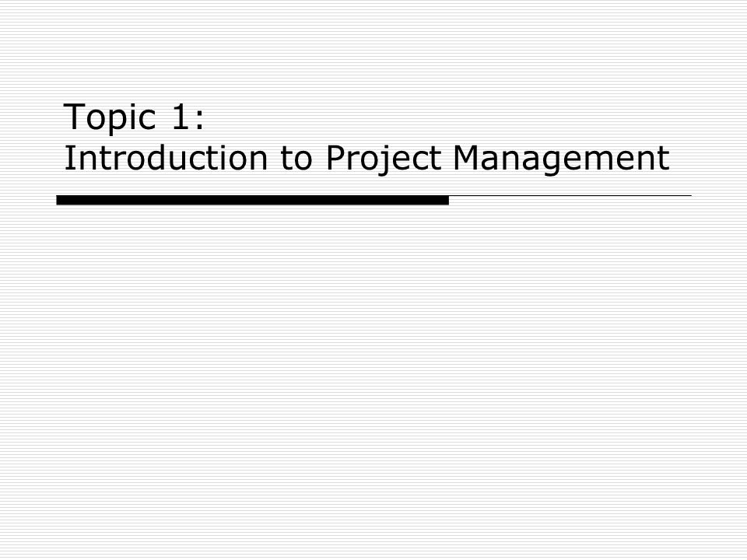This screenshot has width=747, height=560.
Task: Click the word "Project" in the heading
Action: (384, 160)
